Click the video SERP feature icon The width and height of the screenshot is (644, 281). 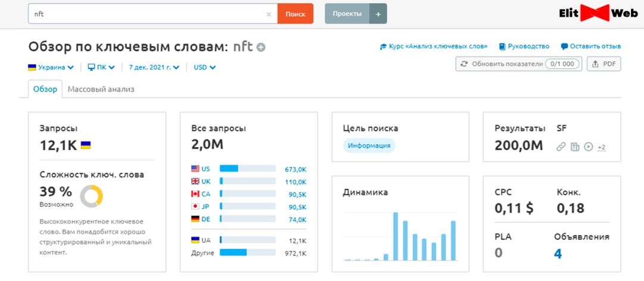tap(589, 146)
